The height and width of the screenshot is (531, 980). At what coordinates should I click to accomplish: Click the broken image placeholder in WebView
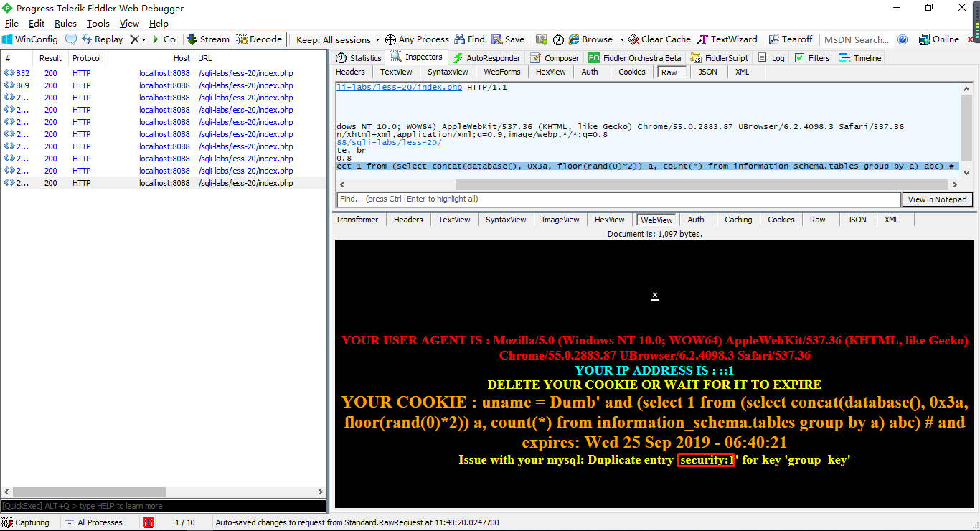tap(654, 296)
